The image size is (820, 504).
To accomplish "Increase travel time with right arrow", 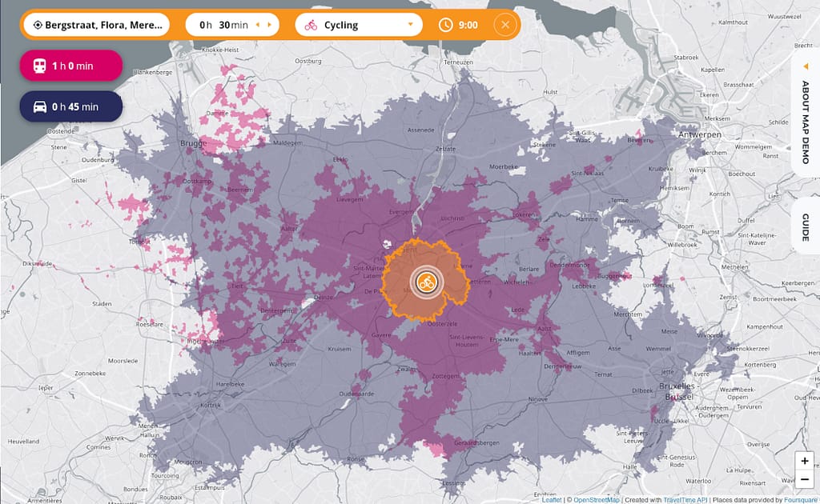I will [x=270, y=25].
